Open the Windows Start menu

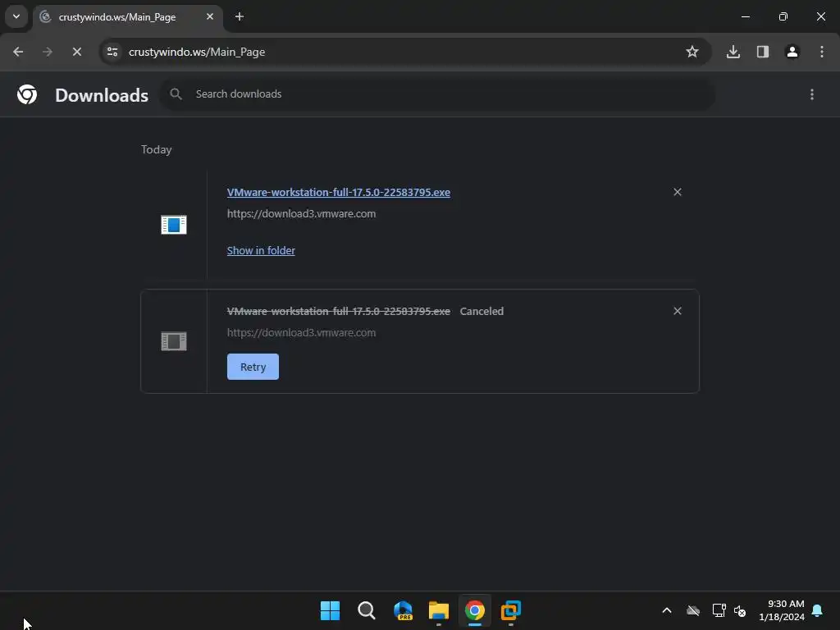330,610
